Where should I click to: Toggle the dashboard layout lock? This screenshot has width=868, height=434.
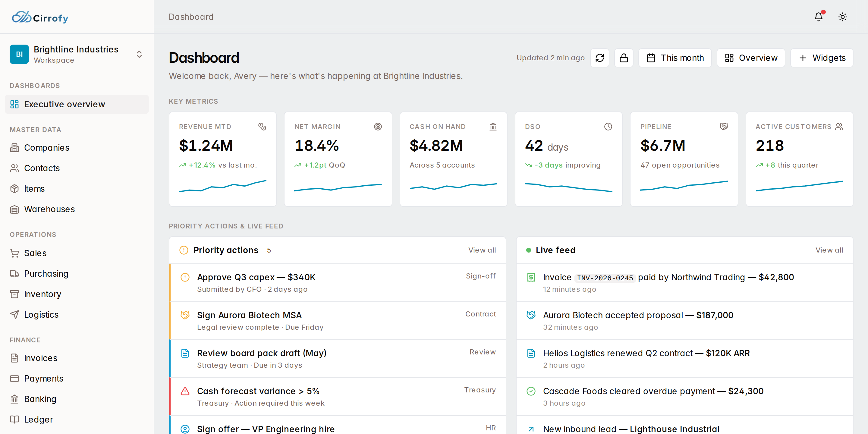(x=624, y=58)
